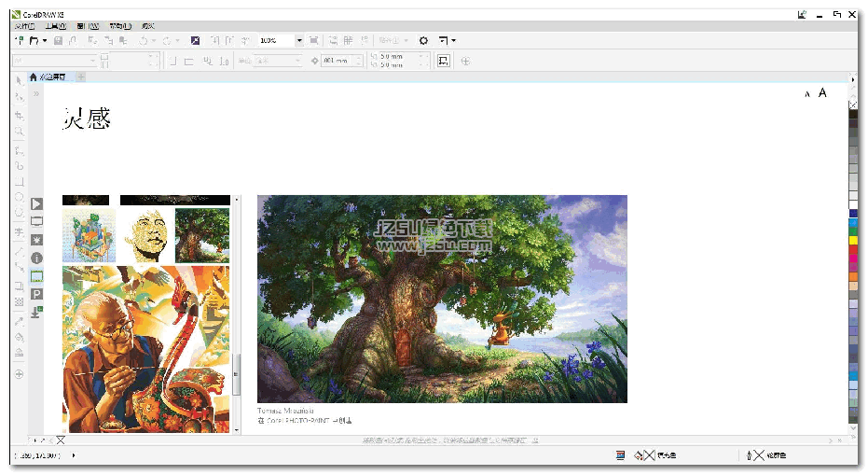Click the Undo arrow icon
This screenshot has width=868, height=475.
144,40
